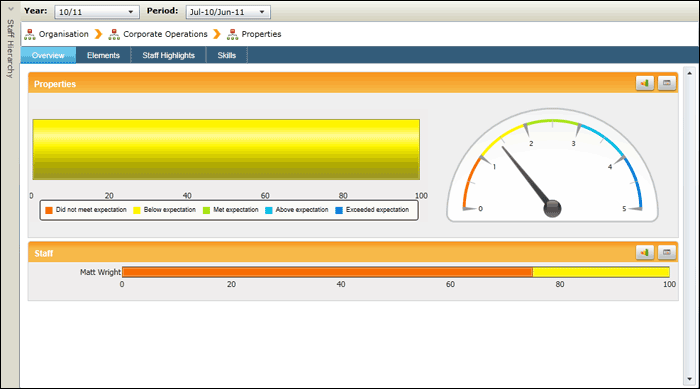Open chart view icon in Properties panel header
The image size is (700, 389).
point(645,83)
